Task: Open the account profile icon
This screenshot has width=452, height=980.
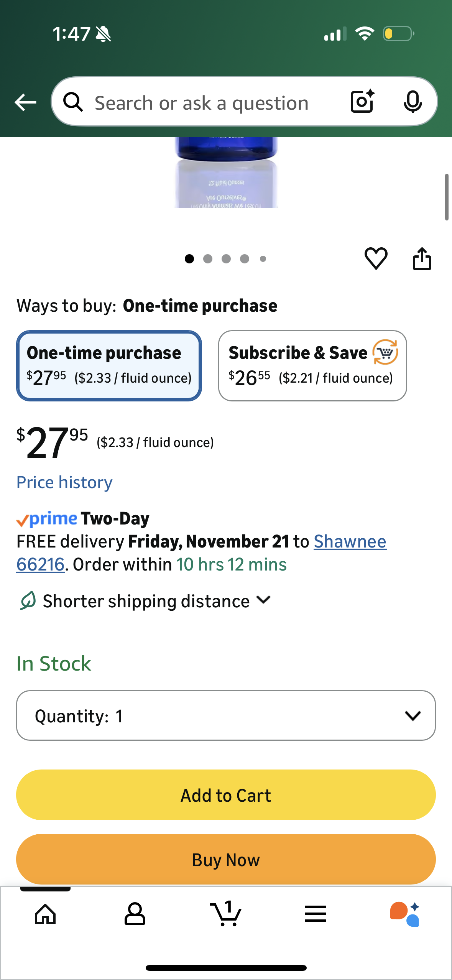Action: [x=135, y=914]
